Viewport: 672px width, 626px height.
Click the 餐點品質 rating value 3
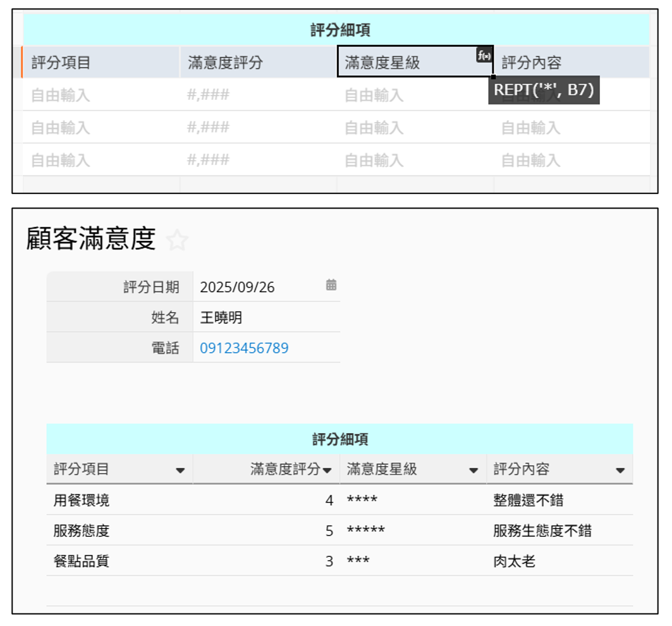pos(329,562)
